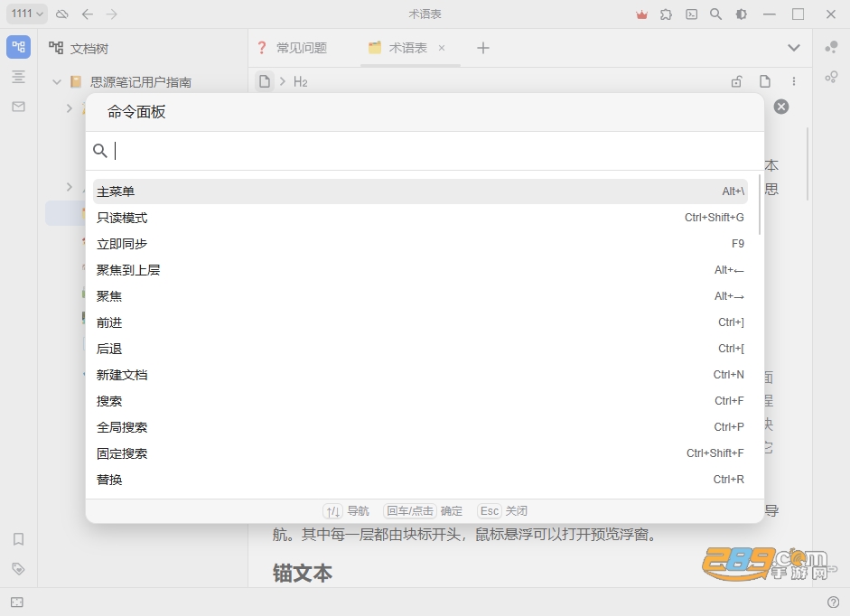Viewport: 850px width, 616px height.
Task: Click the dock toggle icon in status bar
Action: (17, 602)
